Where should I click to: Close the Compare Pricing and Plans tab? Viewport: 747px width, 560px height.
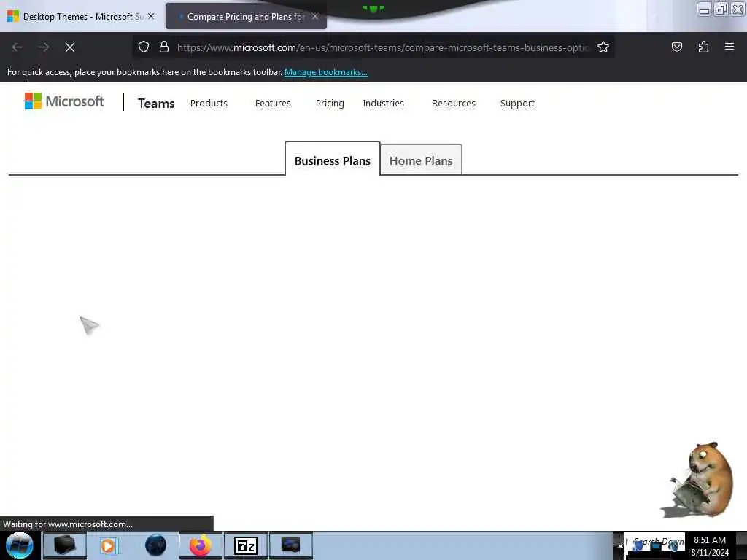[315, 16]
